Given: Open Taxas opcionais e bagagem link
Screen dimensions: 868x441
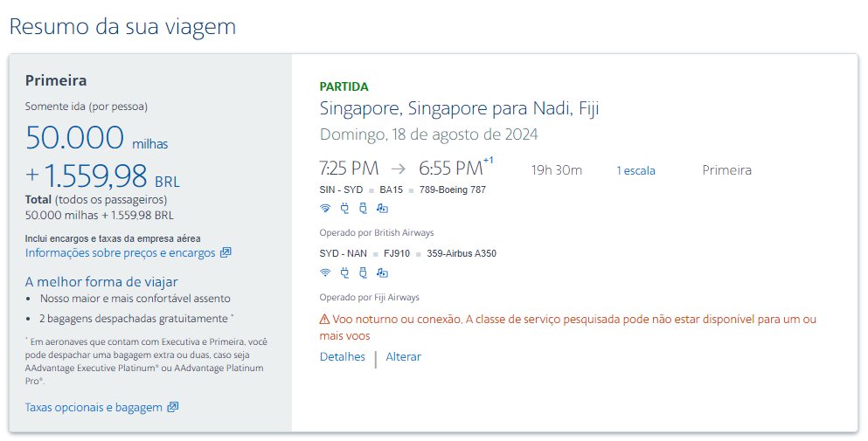Looking at the screenshot, I should 94,407.
